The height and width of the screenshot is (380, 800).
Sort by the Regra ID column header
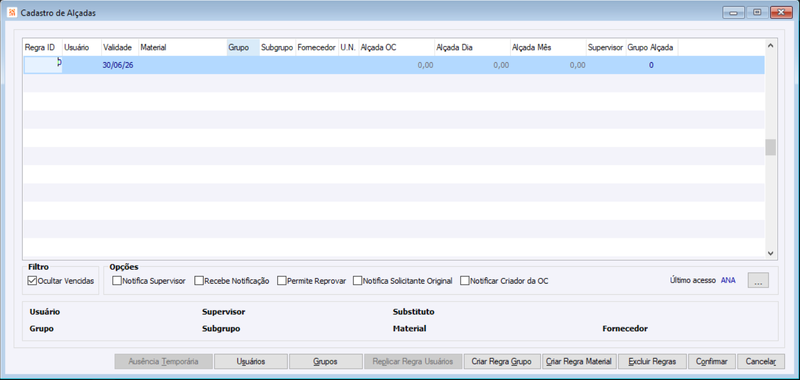[x=43, y=47]
